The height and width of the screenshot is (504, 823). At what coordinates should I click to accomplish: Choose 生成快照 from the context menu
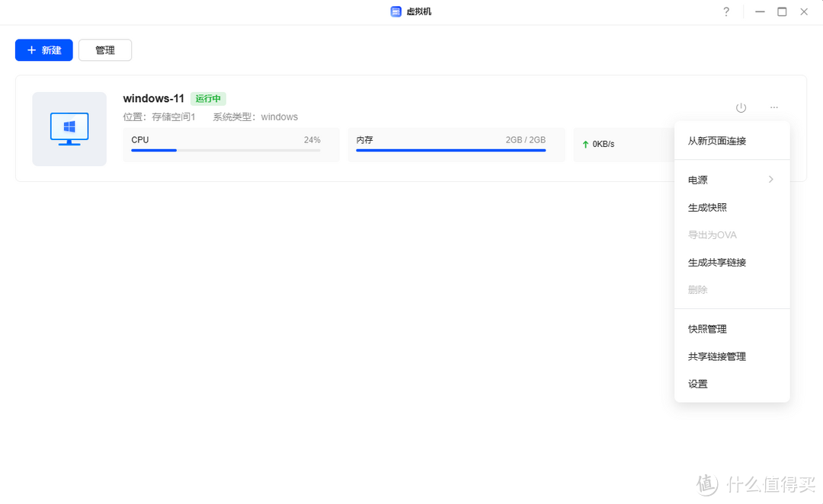(708, 208)
